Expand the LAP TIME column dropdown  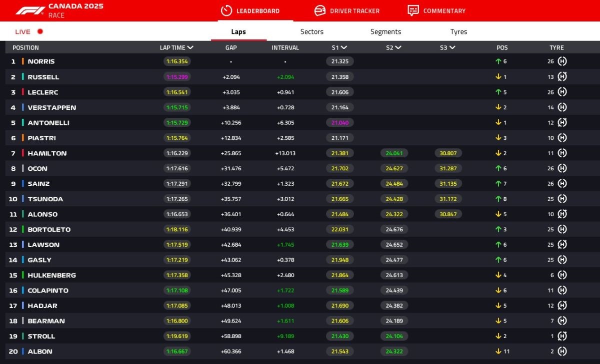tap(190, 48)
